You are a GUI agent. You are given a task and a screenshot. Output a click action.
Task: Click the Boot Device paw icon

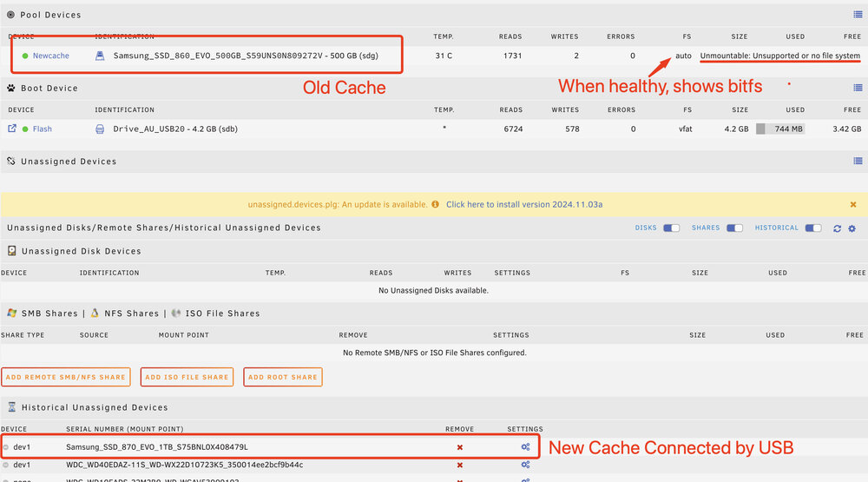point(11,88)
